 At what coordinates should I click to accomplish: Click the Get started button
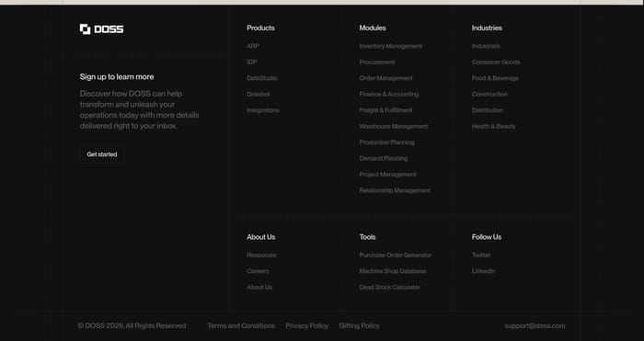click(102, 154)
